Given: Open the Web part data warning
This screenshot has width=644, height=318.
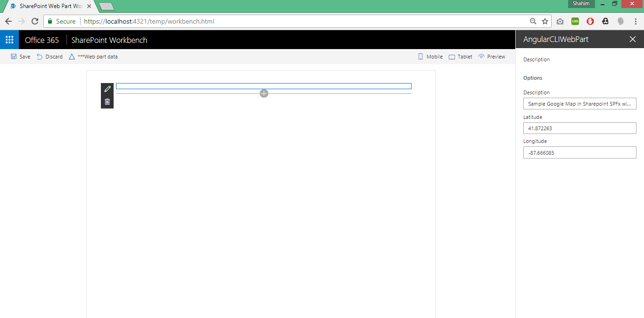Looking at the screenshot, I should 93,57.
